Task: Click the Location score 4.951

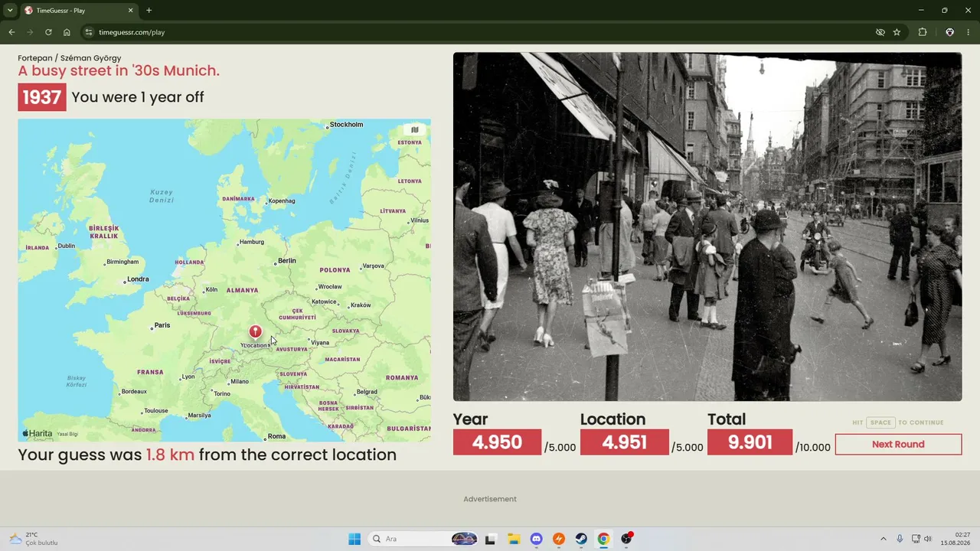Action: [625, 442]
